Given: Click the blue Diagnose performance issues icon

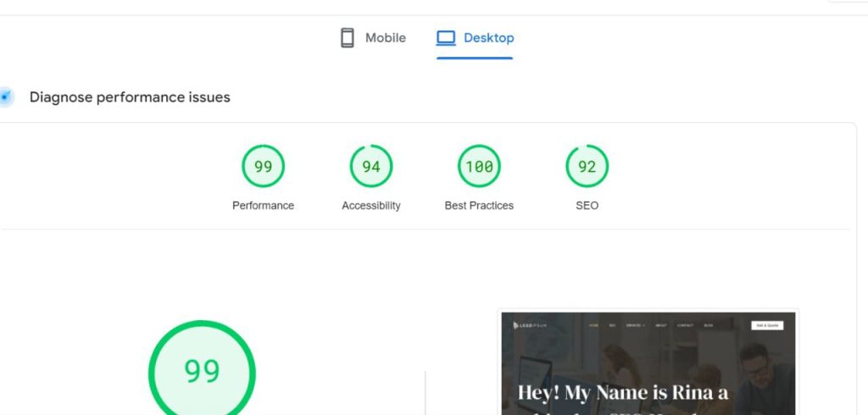Looking at the screenshot, I should coord(6,97).
